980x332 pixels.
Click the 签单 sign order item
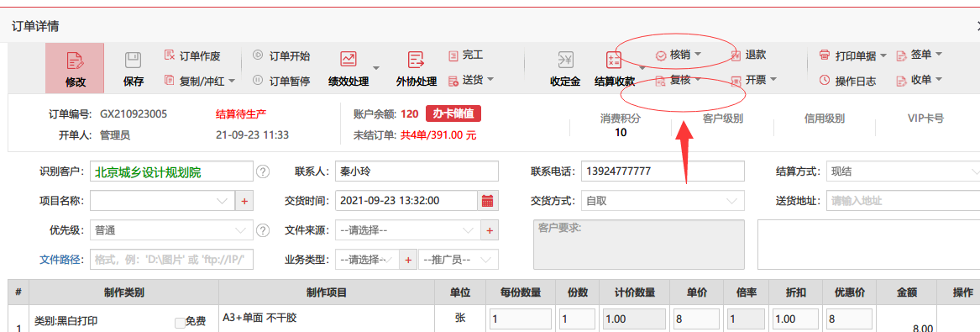pyautogui.click(x=914, y=55)
